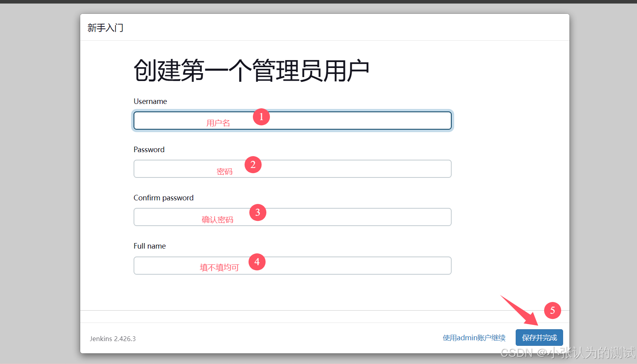Screen dimensions: 637x364
Task: Click the Full name label
Action: [150, 246]
